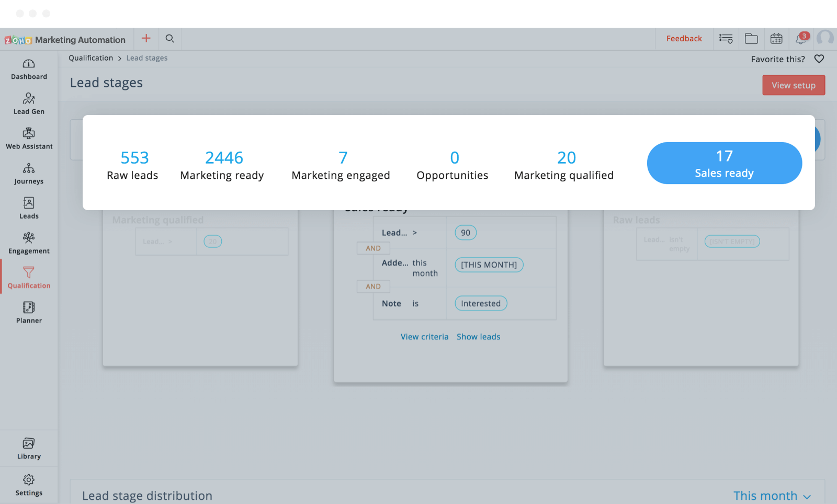This screenshot has width=837, height=504.
Task: Click View criteria link
Action: 425,337
